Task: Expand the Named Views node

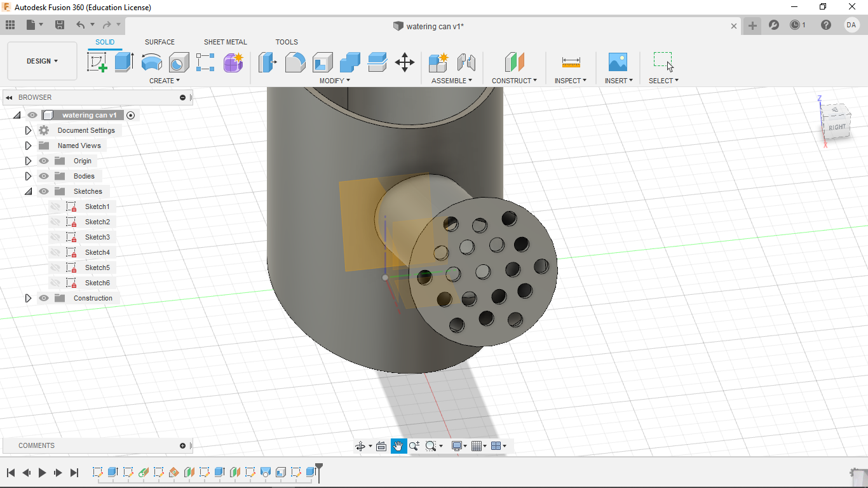Action: pyautogui.click(x=28, y=146)
